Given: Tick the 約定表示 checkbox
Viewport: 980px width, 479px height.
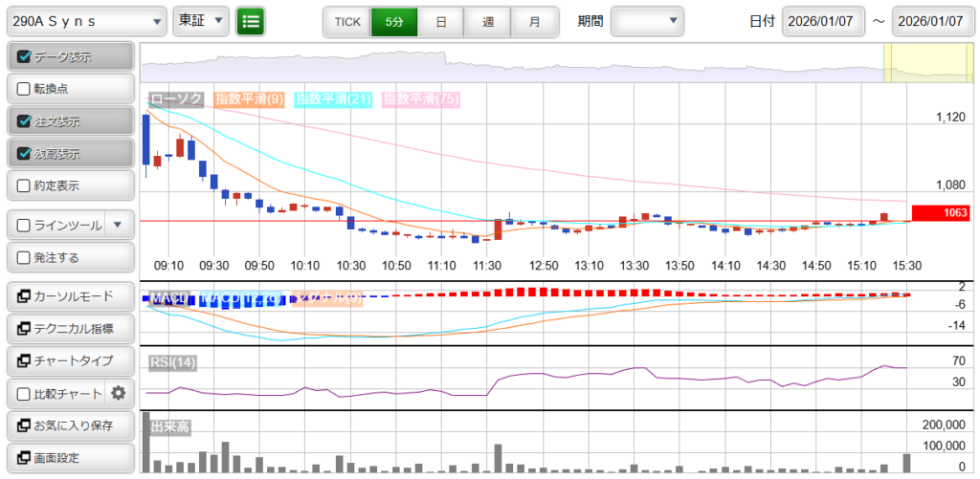Looking at the screenshot, I should (25, 185).
